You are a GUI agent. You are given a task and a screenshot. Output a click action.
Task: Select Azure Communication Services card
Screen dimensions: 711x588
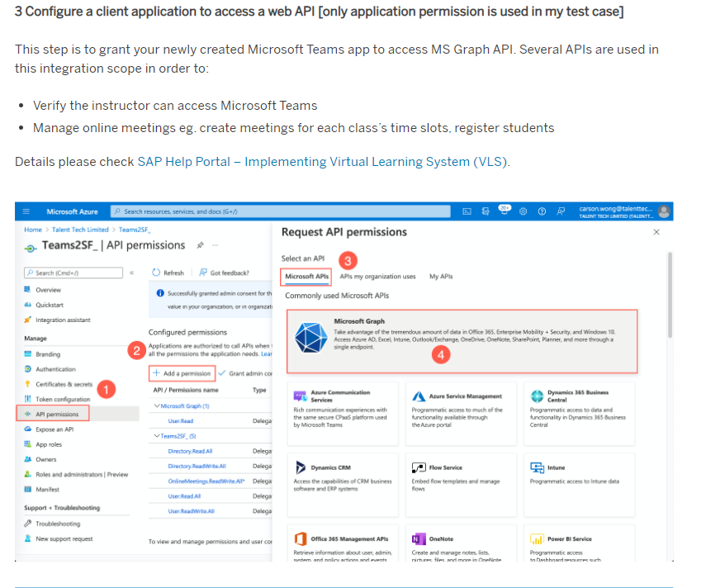pyautogui.click(x=343, y=414)
